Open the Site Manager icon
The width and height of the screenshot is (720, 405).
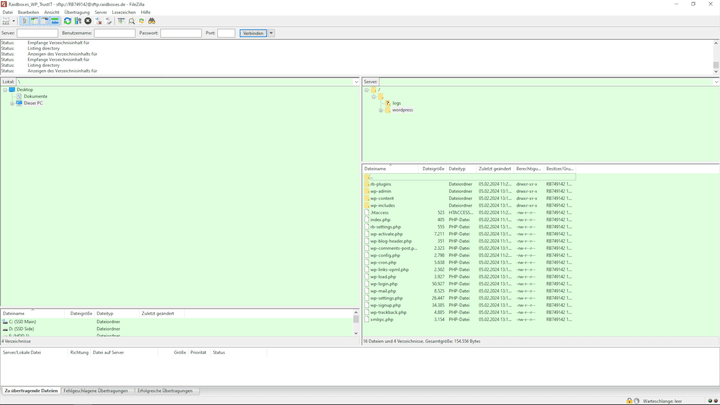pyautogui.click(x=6, y=20)
